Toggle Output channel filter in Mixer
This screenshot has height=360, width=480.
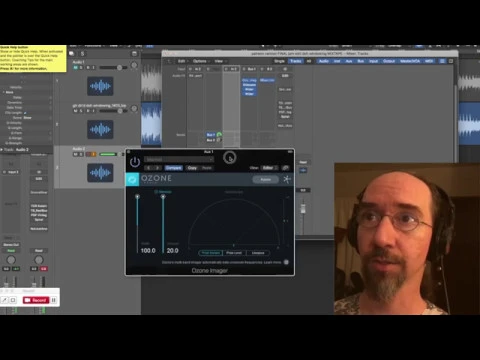click(389, 61)
